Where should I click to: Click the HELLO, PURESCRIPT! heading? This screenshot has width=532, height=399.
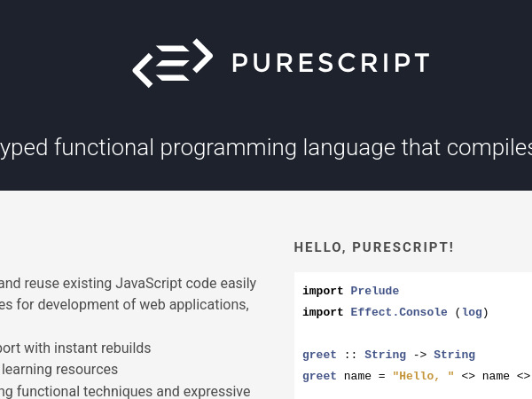tap(373, 247)
